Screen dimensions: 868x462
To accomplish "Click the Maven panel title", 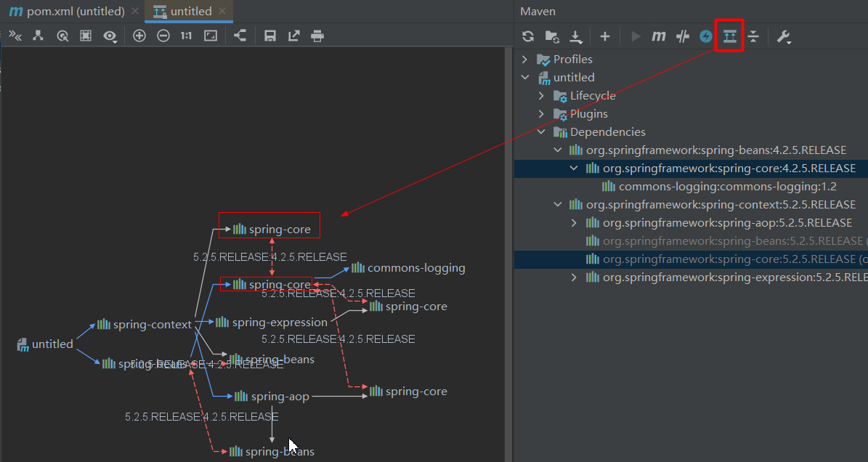I will [x=538, y=11].
